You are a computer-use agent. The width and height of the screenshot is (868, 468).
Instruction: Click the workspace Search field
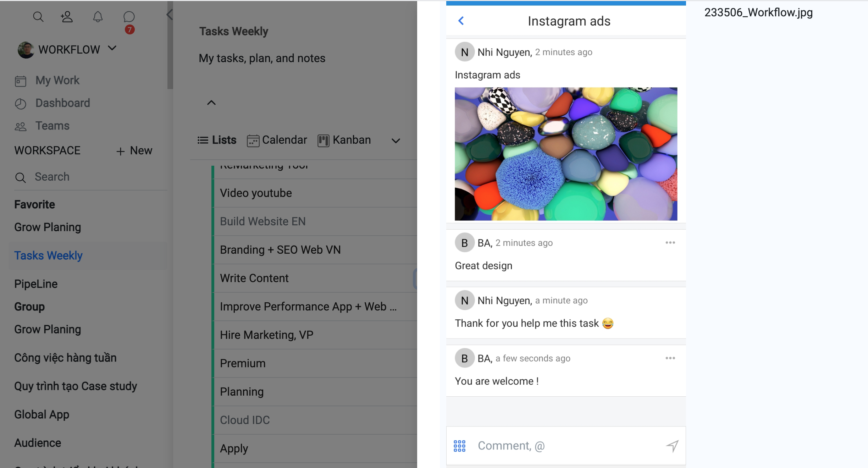click(90, 177)
